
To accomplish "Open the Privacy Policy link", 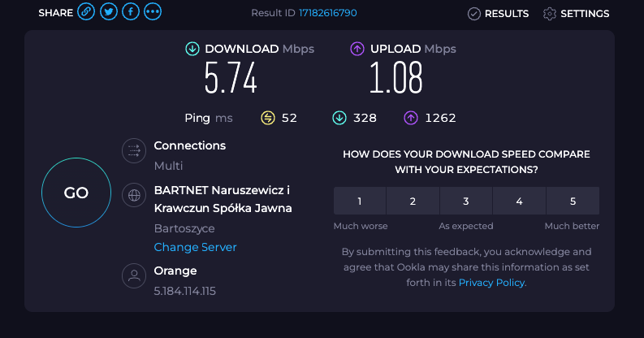I will pos(491,283).
